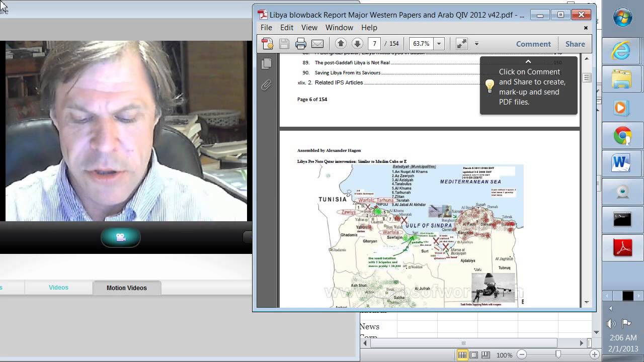Open the View menu

309,28
